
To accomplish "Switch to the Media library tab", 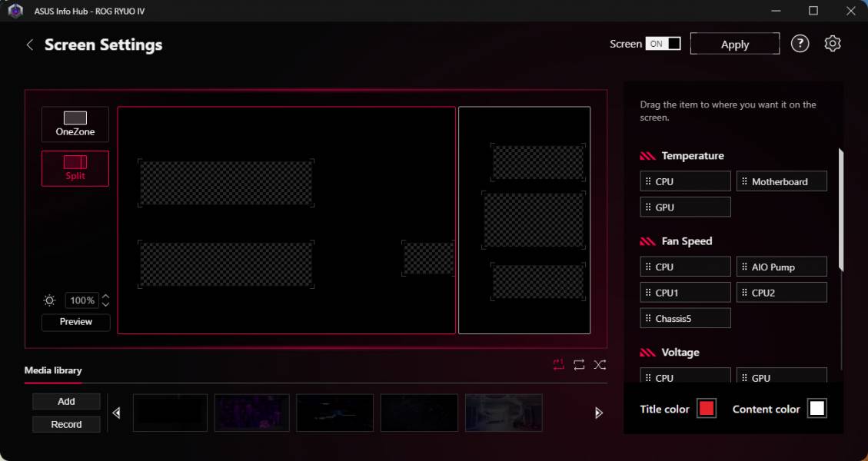I will click(x=53, y=370).
